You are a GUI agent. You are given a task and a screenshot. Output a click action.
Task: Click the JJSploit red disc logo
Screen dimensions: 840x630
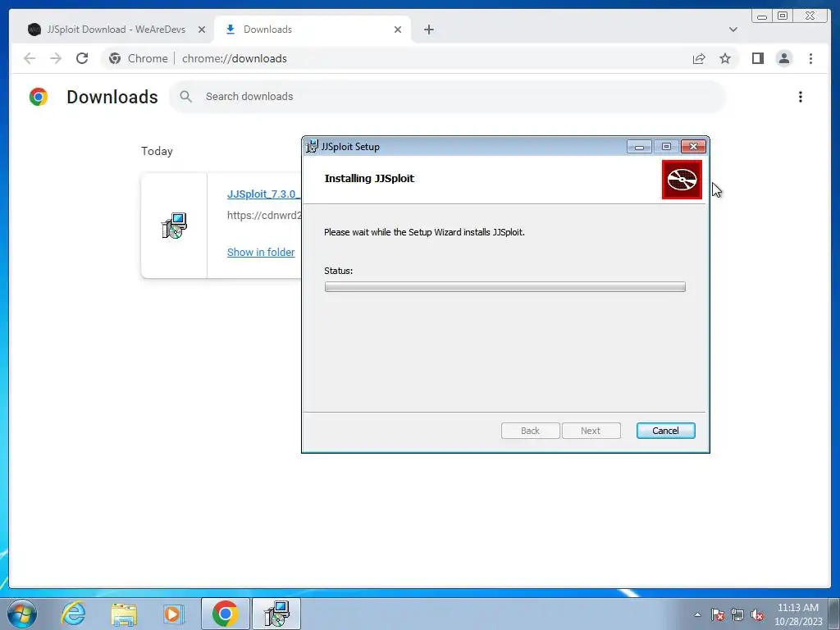click(x=682, y=180)
